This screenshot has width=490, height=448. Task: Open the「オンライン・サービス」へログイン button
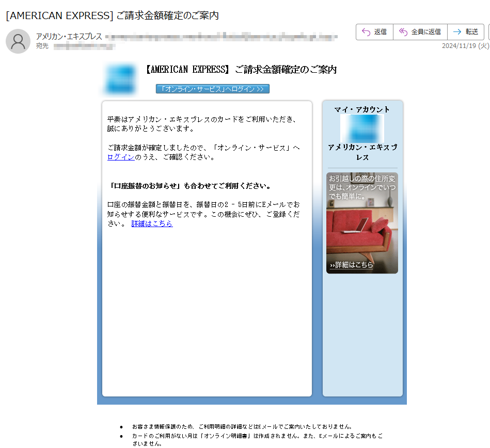pyautogui.click(x=213, y=89)
